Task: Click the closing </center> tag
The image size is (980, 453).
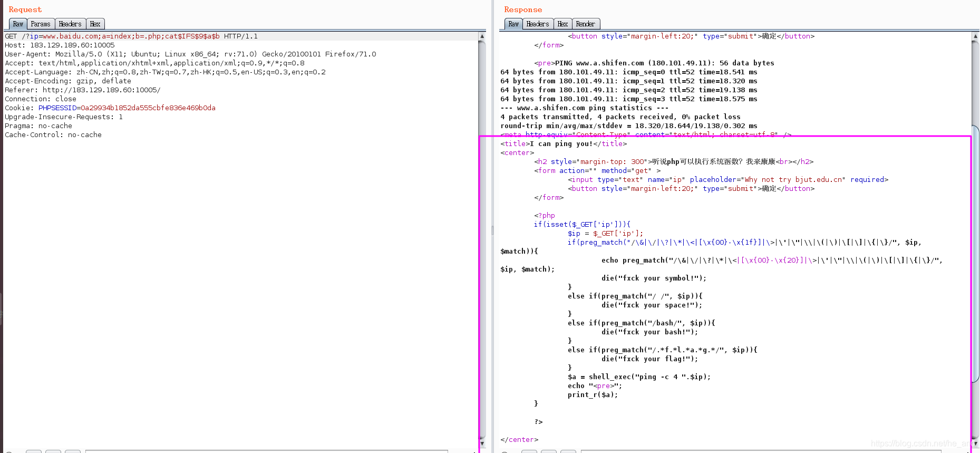Action: coord(519,440)
